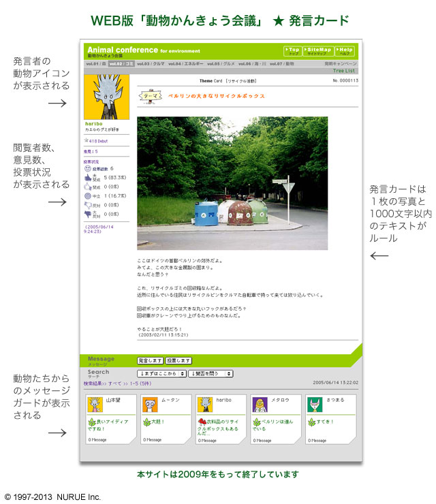The height and width of the screenshot is (504, 436).
Task: Click the メタロウ username
Action: [x=280, y=400]
